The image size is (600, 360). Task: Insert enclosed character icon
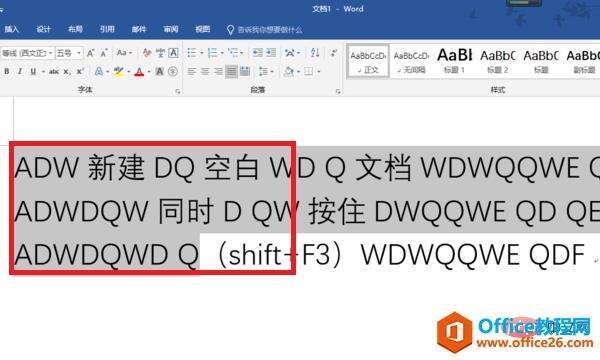click(173, 72)
